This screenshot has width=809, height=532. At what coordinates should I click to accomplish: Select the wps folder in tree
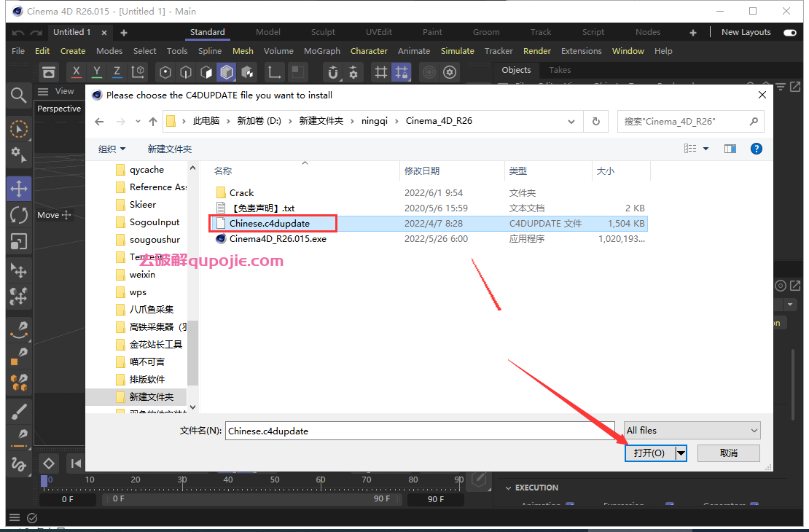138,292
